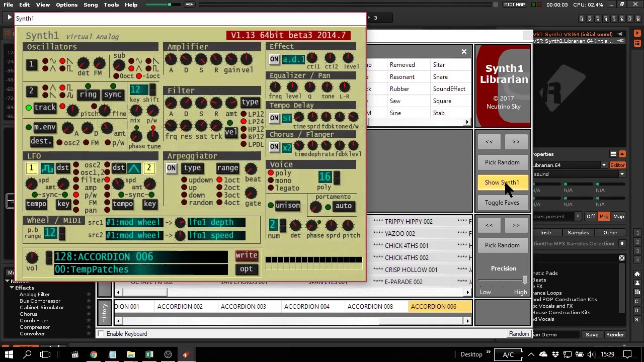The width and height of the screenshot is (644, 362).
Task: Open File Explorer from the taskbar
Action: [x=131, y=354]
